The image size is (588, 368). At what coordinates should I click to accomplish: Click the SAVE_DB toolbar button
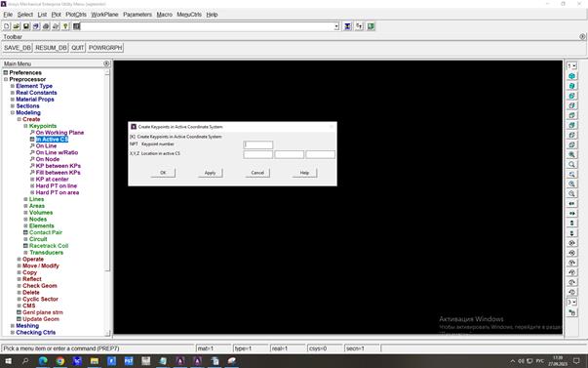[x=18, y=48]
